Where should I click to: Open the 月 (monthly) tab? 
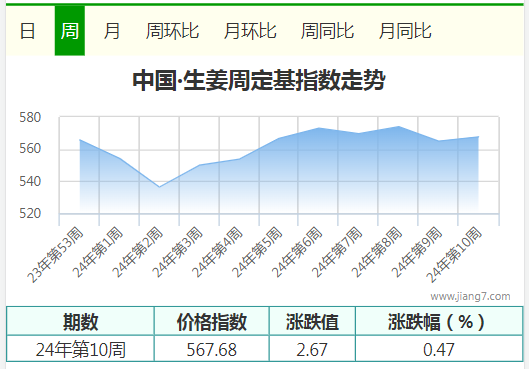click(x=112, y=31)
